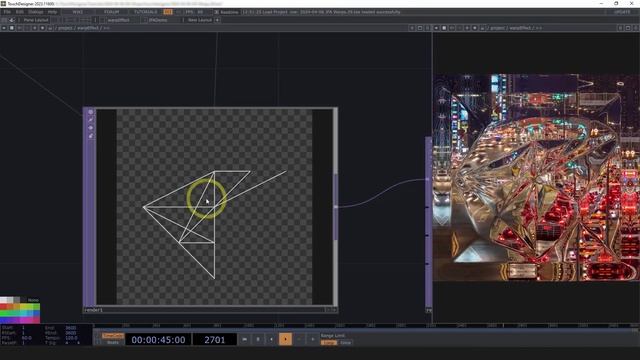Screen dimensions: 640x360
Task: Open the WIKI link
Action: click(x=78, y=12)
